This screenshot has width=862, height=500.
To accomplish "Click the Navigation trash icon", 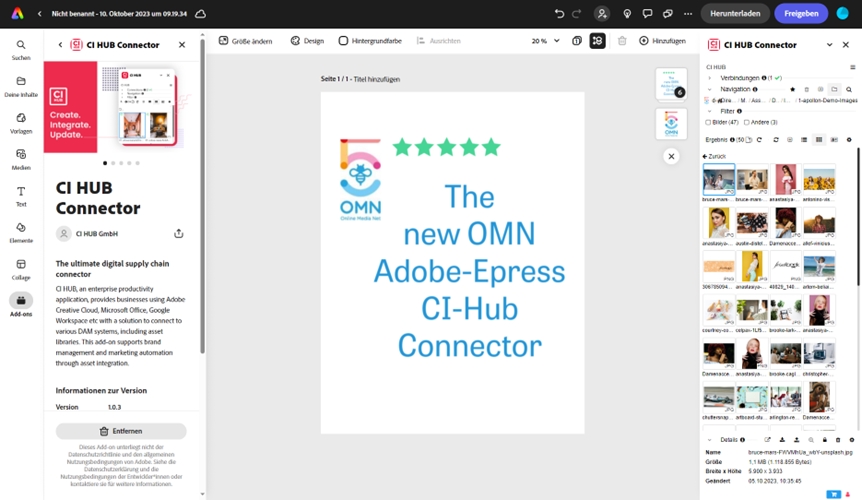I will (x=806, y=89).
